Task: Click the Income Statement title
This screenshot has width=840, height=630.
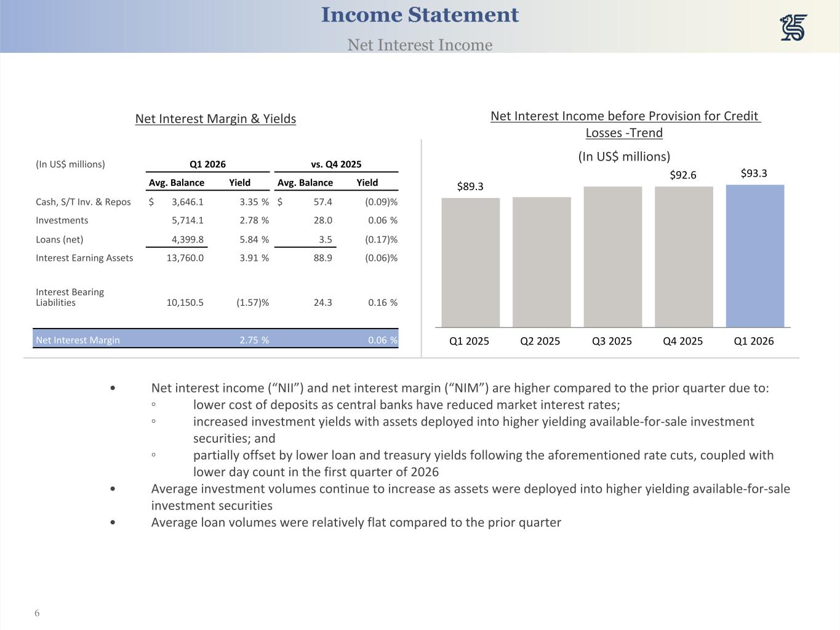Action: click(420, 15)
